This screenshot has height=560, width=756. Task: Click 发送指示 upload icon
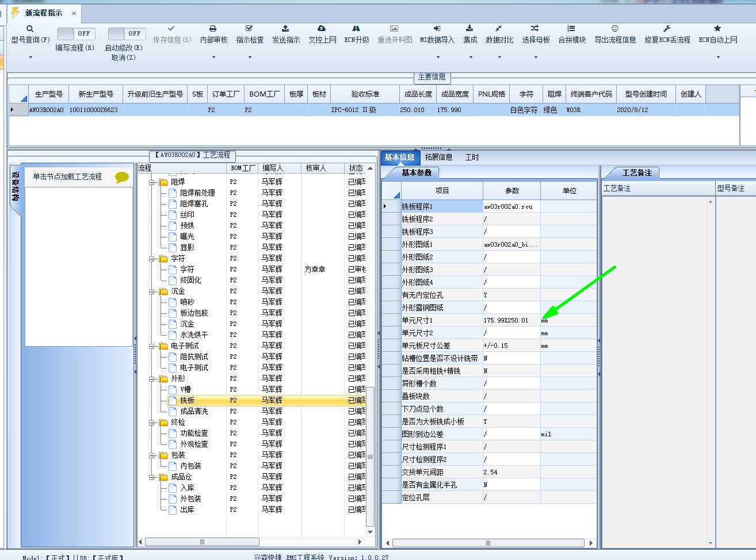285,28
